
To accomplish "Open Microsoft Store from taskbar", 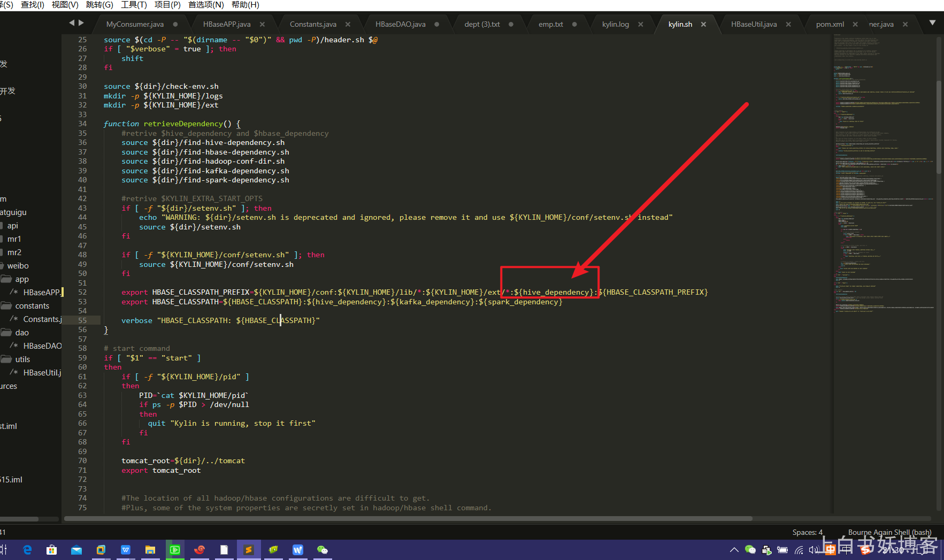I will pos(52,550).
